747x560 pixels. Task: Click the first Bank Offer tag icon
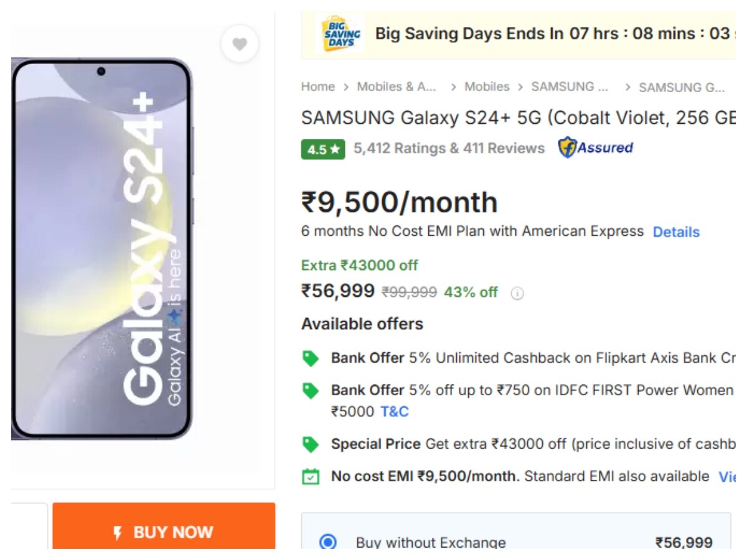pos(310,358)
